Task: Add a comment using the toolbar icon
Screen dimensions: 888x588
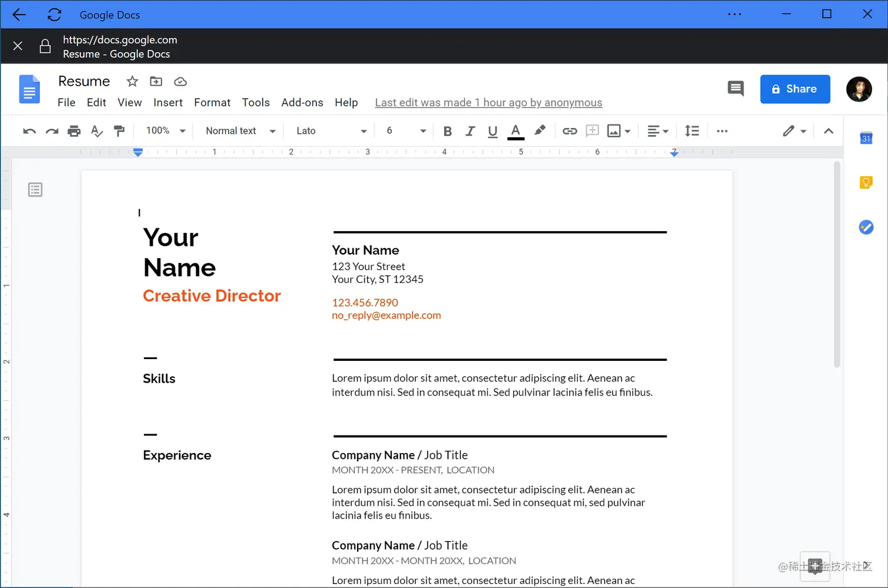Action: pos(593,131)
